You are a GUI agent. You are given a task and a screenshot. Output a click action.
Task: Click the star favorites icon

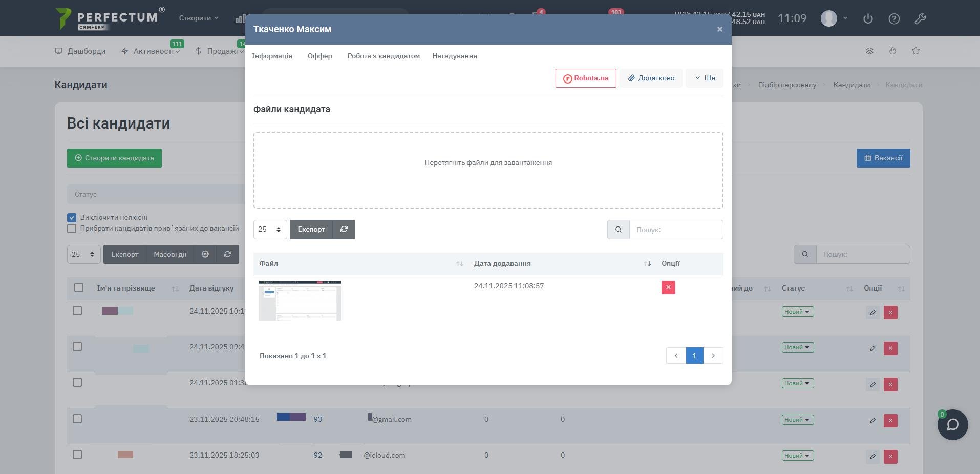click(x=915, y=51)
